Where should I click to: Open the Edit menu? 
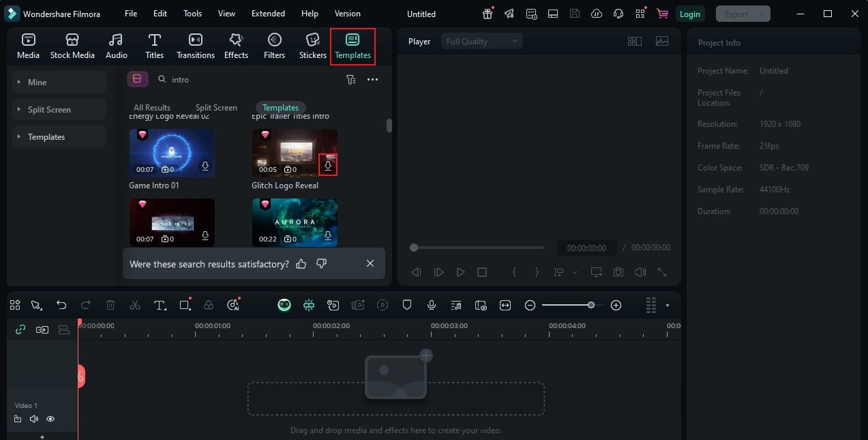pos(160,14)
